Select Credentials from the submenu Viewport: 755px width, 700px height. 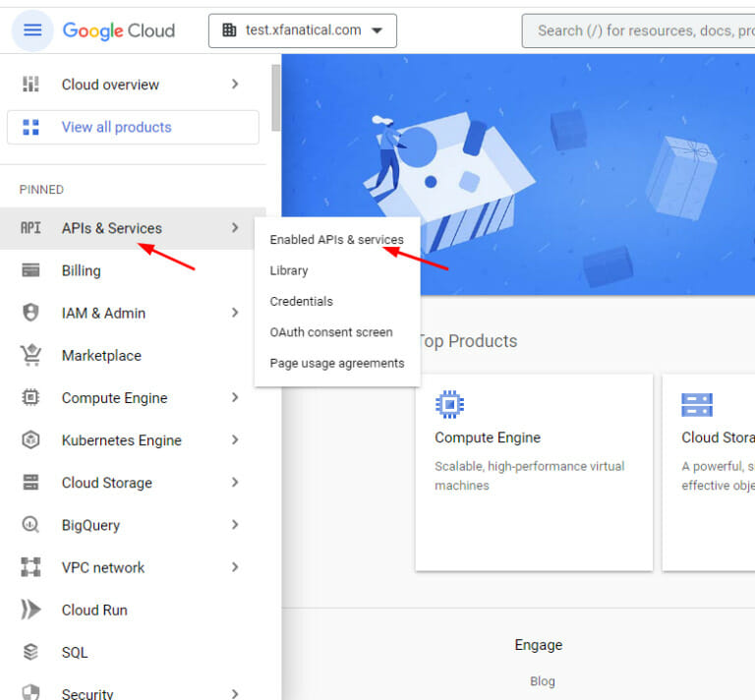(336, 302)
